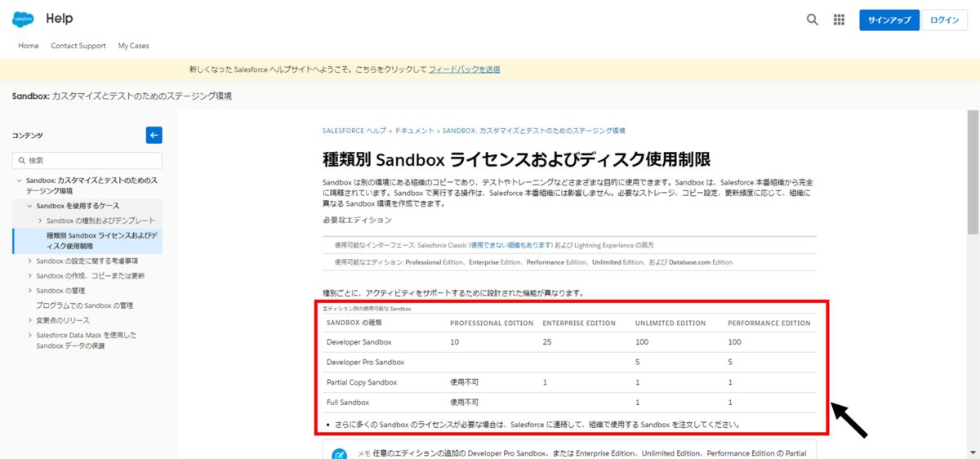Click the value 25 in Developer Sandbox row

[x=547, y=341]
